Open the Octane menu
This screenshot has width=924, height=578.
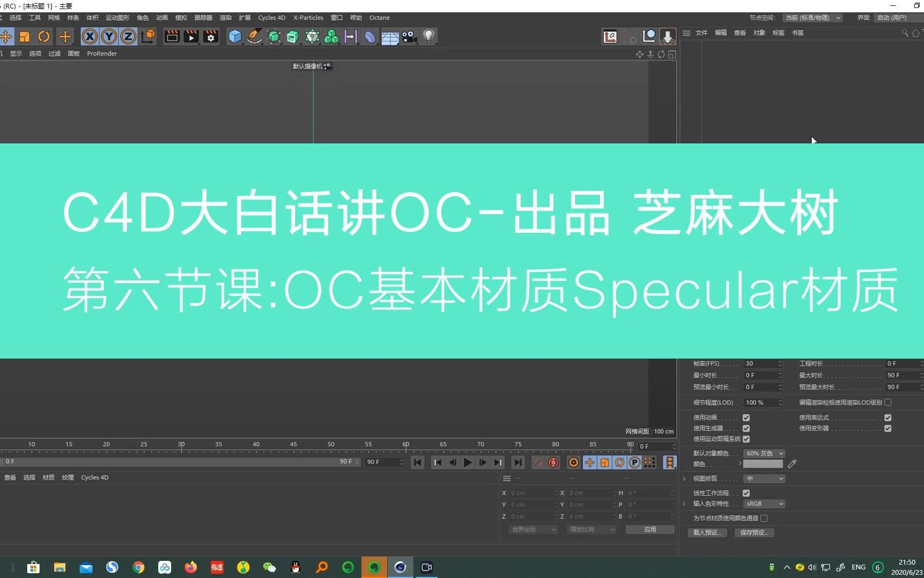pyautogui.click(x=379, y=18)
